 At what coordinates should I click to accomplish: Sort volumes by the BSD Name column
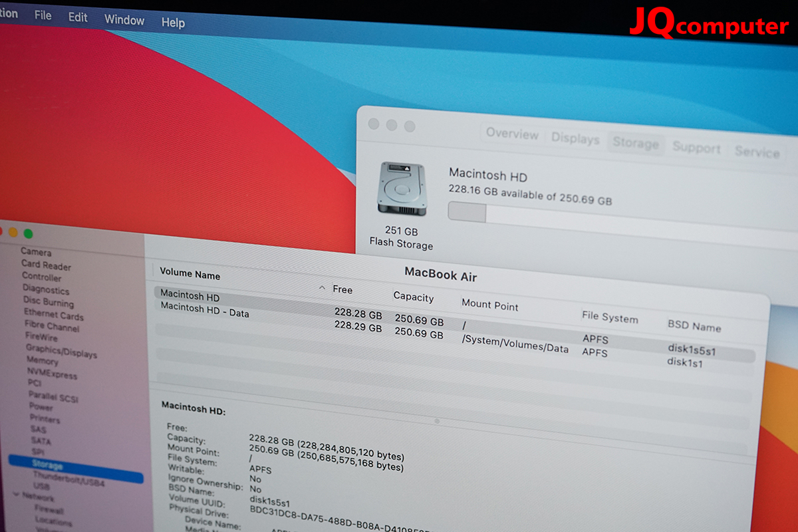694,326
